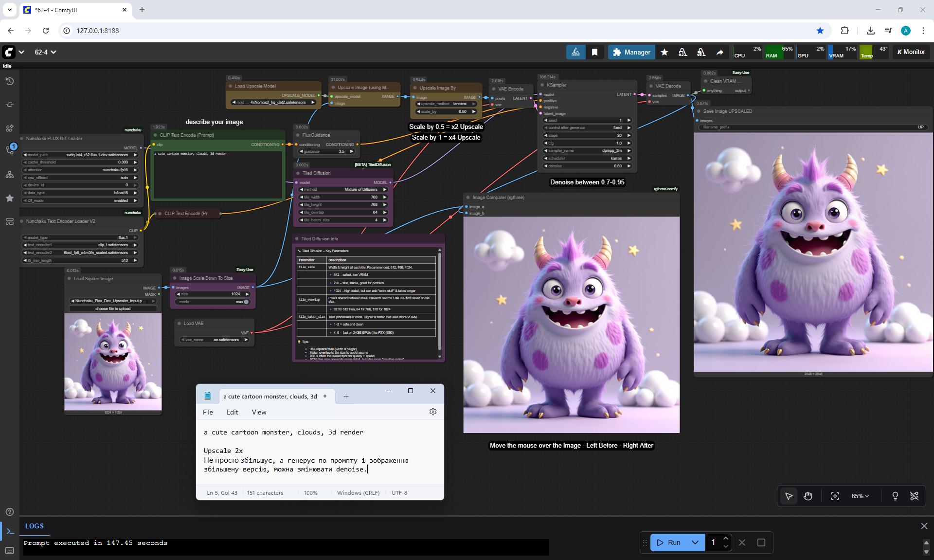The height and width of the screenshot is (560, 934).
Task: Open the ComfyUI Manager
Action: tap(631, 52)
